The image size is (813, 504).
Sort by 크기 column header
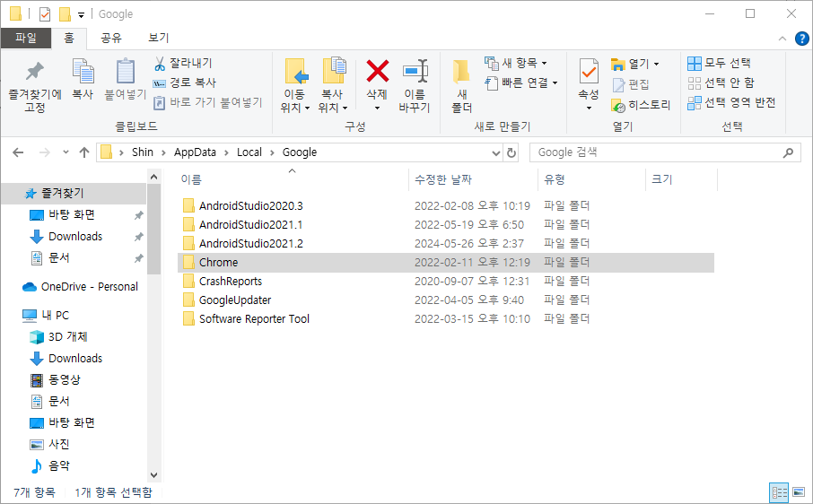pos(661,179)
